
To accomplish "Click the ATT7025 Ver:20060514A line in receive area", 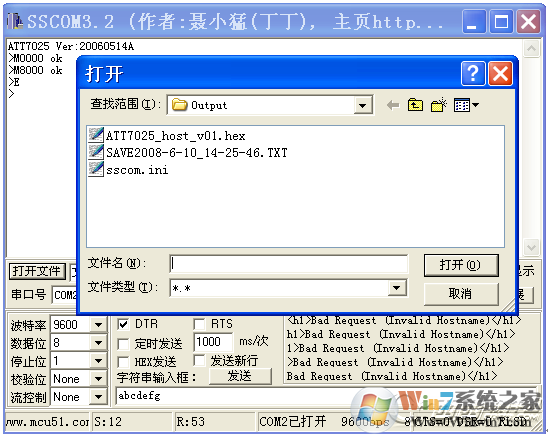I will click(x=71, y=46).
